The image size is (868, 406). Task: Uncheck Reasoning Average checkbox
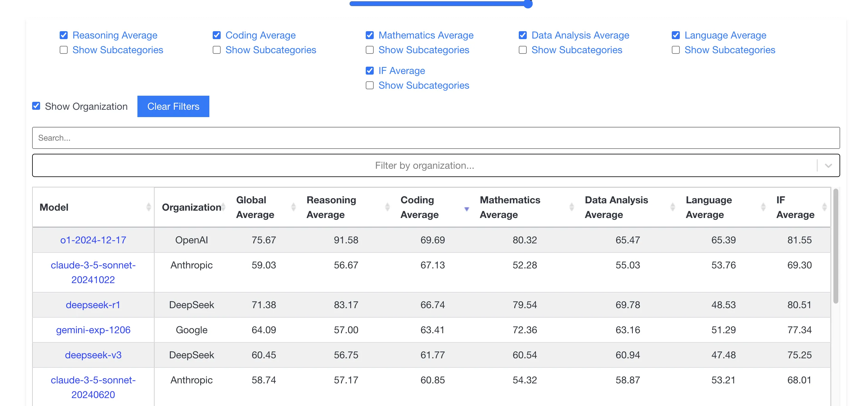click(64, 35)
